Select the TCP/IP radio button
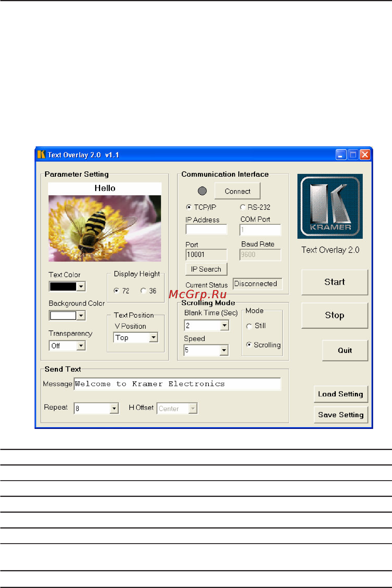Viewport: 392px width, 588px height. [189, 207]
